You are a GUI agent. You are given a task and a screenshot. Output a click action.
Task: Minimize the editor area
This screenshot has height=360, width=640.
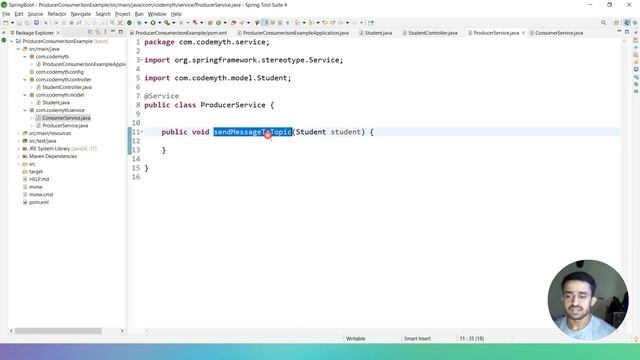tap(619, 32)
